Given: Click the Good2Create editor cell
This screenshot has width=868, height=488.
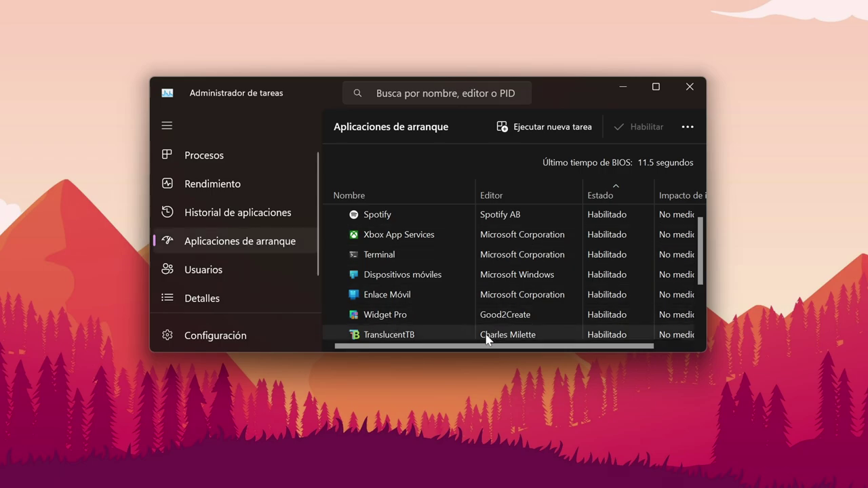Looking at the screenshot, I should point(505,314).
